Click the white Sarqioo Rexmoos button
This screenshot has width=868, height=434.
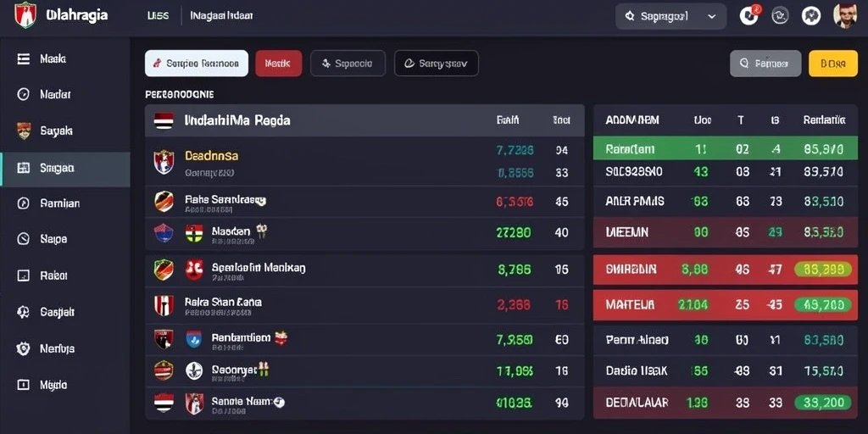(x=197, y=63)
